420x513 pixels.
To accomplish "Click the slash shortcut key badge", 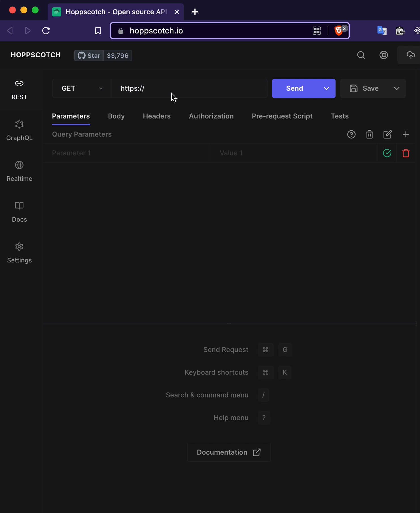I will point(263,395).
